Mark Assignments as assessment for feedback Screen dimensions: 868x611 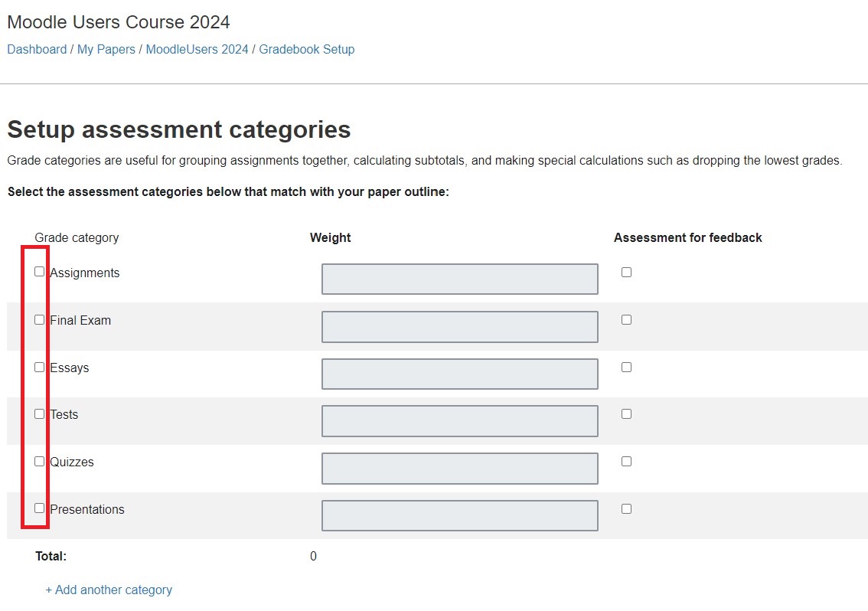626,272
